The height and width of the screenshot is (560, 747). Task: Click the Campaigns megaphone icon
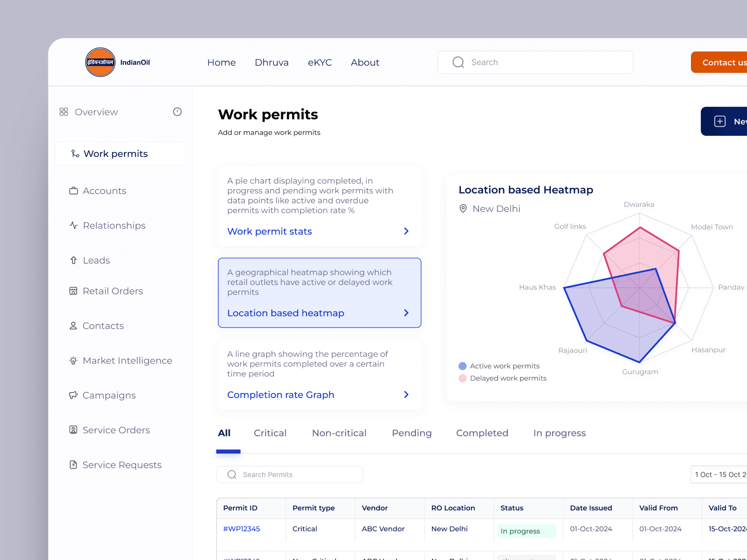click(73, 395)
